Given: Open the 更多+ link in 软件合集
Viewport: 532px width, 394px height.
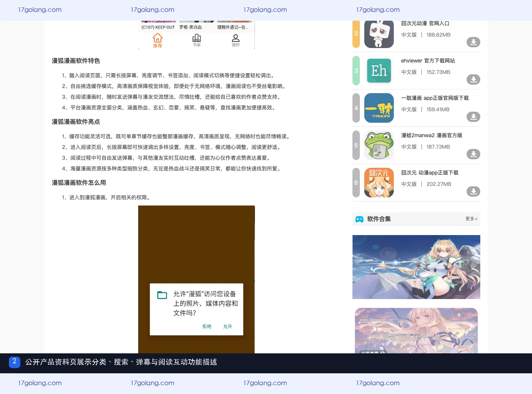Looking at the screenshot, I should click(471, 219).
